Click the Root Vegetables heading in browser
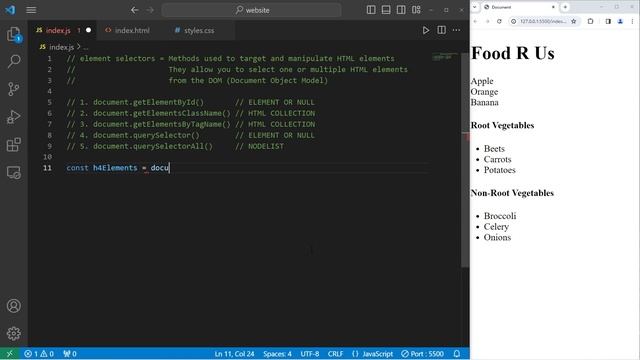The height and width of the screenshot is (360, 640). (502, 125)
